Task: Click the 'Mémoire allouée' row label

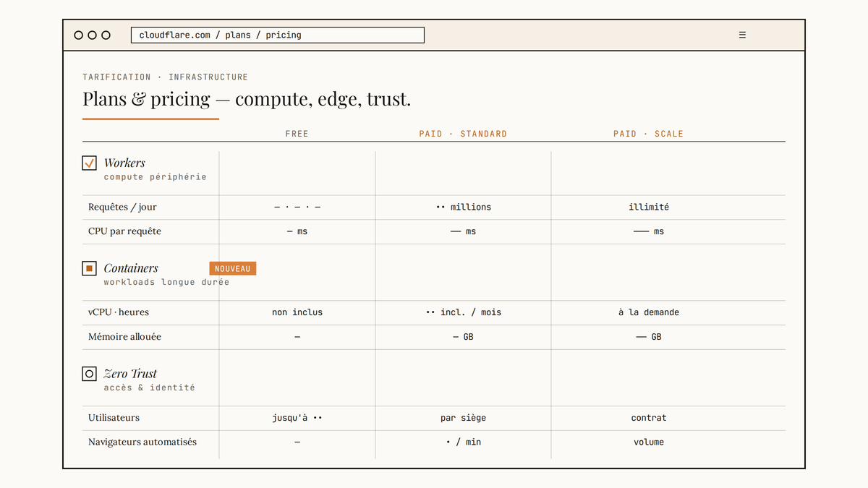Action: 124,337
